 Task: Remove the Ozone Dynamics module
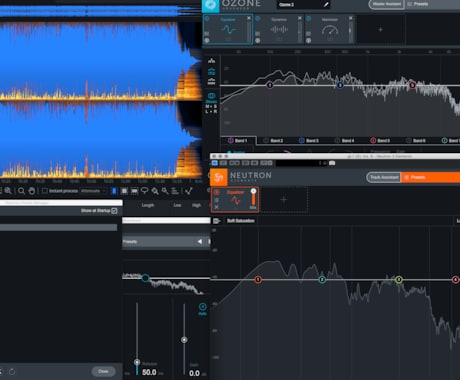coord(300,18)
